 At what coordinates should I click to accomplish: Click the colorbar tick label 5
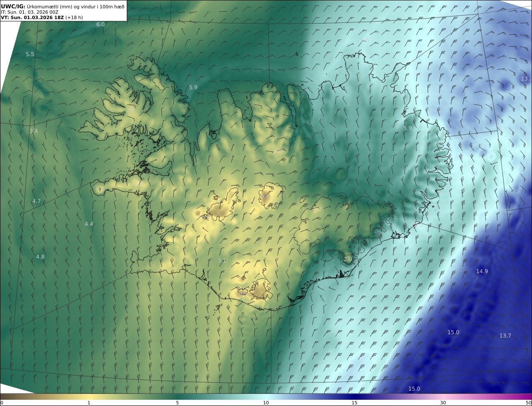[177, 403]
